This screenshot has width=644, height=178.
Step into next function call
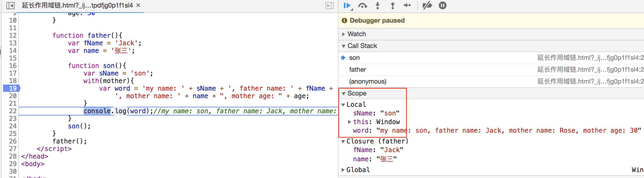pyautogui.click(x=378, y=6)
